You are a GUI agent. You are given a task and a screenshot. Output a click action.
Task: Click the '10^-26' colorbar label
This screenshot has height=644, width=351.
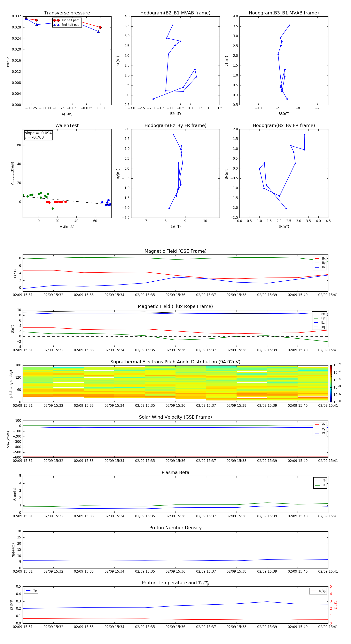pyautogui.click(x=338, y=365)
